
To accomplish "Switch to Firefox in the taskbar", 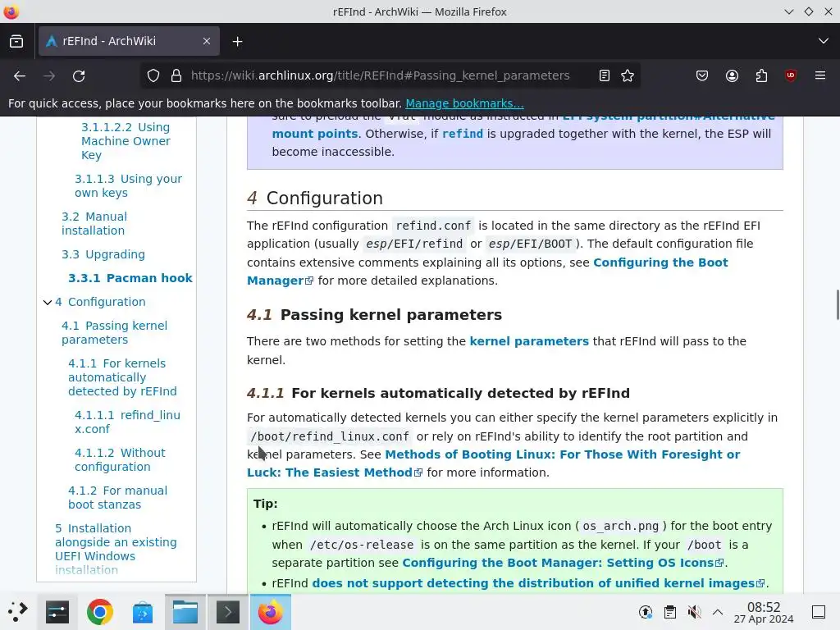I will 271,612.
